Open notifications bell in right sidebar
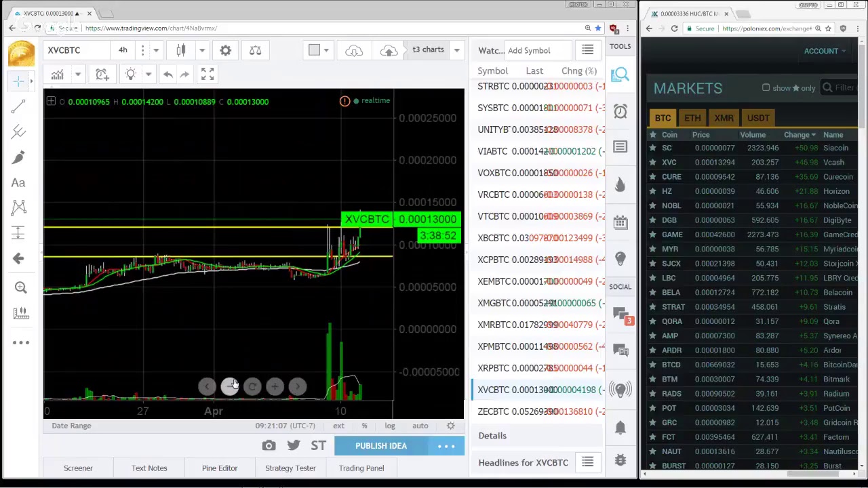Viewport: 868px width, 488px height. [620, 428]
